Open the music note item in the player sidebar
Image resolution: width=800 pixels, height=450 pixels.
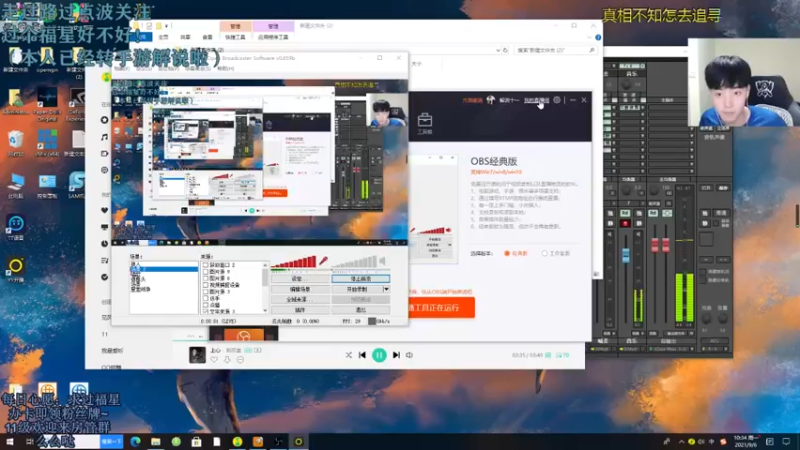(105, 137)
